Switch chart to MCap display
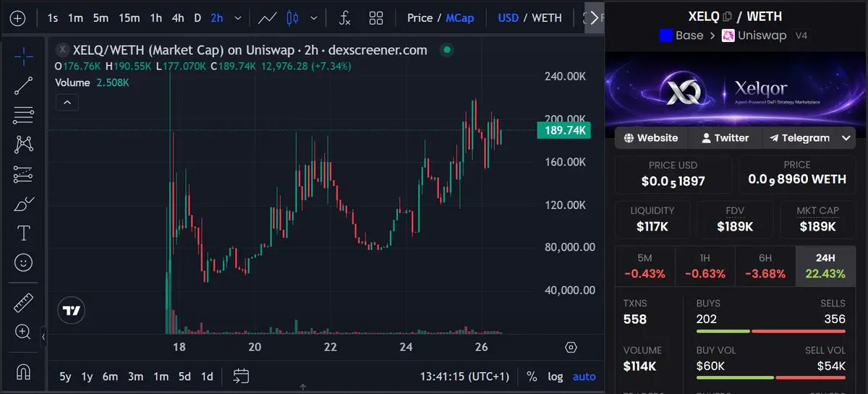Screen dimensions: 868x394 point(460,18)
